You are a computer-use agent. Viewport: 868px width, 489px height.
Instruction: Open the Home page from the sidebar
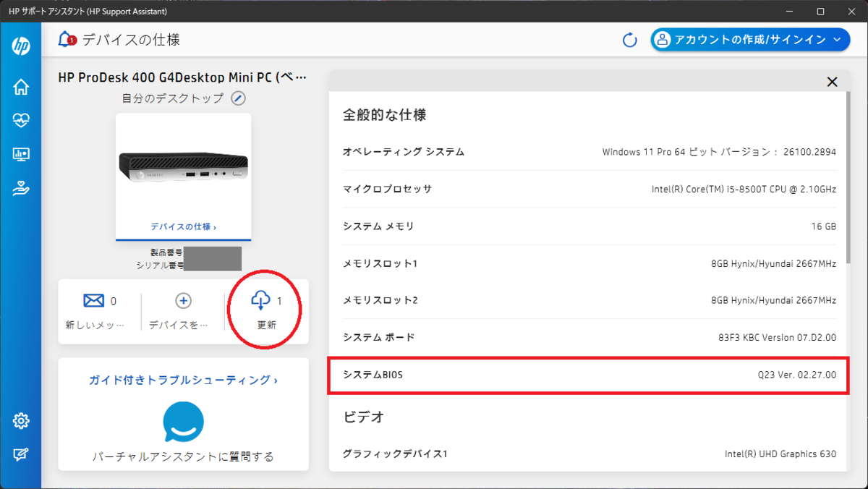(21, 87)
